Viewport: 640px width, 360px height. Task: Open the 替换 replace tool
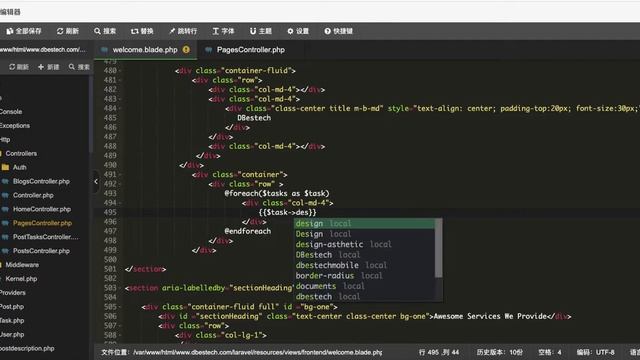click(x=142, y=31)
